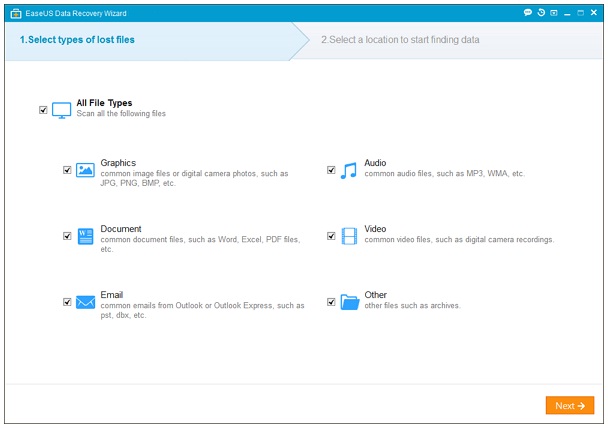Maximize the Data Recovery Wizard window
This screenshot has width=608, height=428.
click(x=580, y=13)
